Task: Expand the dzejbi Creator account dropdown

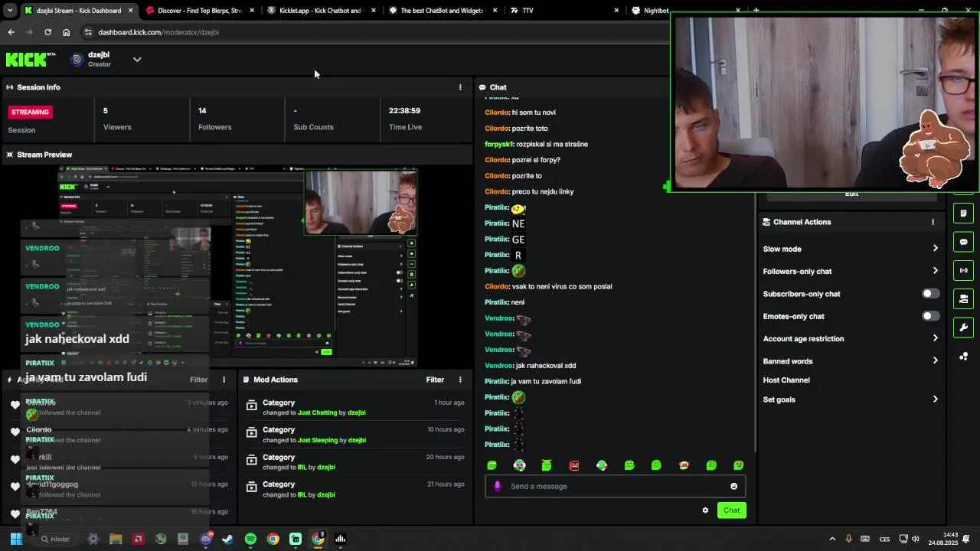Action: [x=137, y=59]
